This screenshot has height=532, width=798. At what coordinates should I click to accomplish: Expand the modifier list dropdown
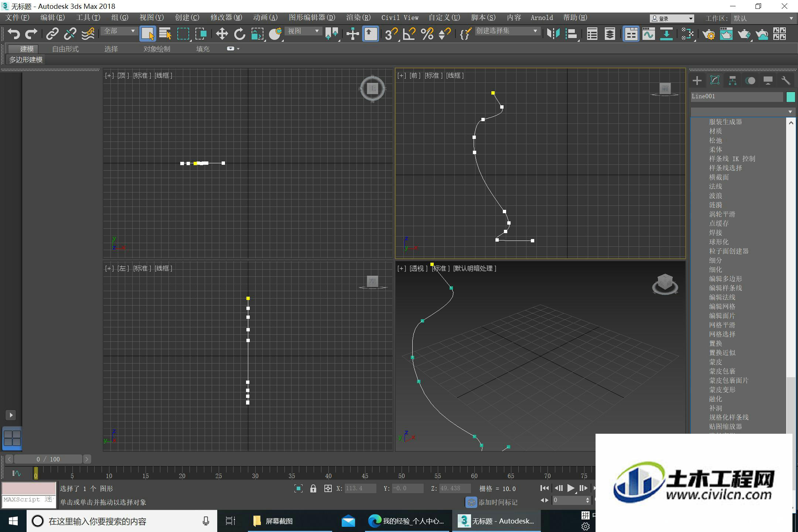tap(743, 112)
